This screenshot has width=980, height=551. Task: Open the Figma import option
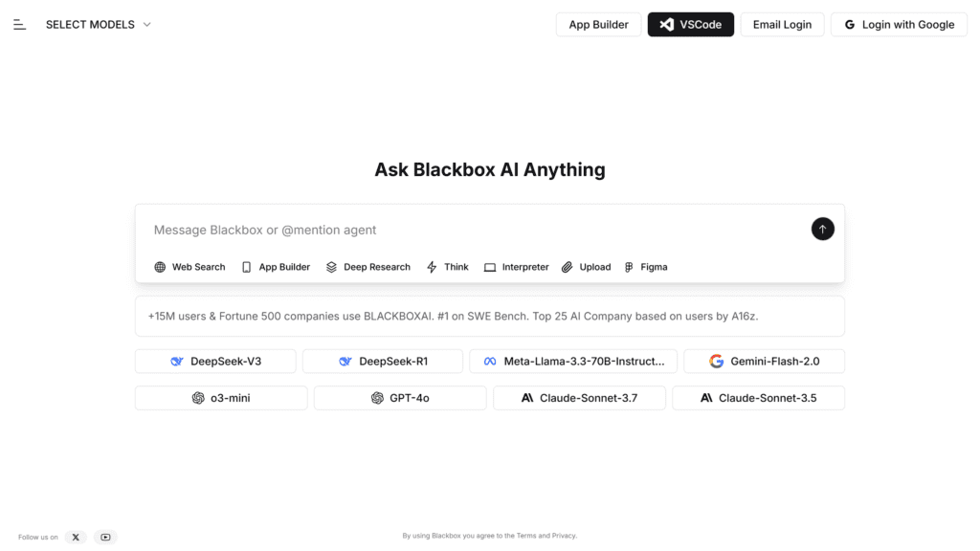[x=646, y=267]
